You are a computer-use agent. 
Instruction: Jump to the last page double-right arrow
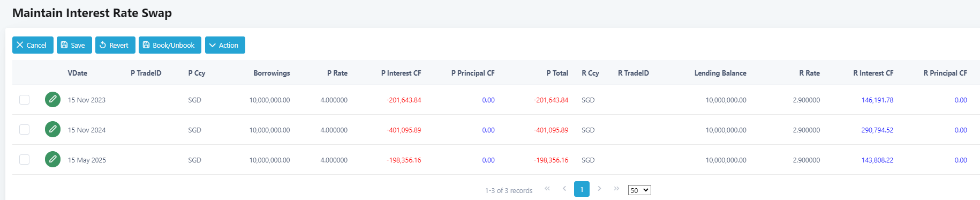click(616, 189)
